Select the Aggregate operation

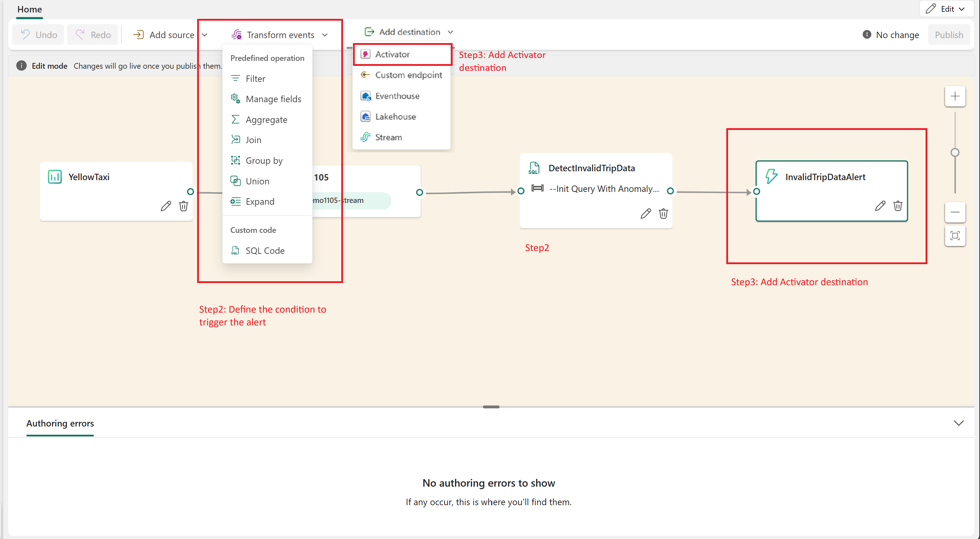pyautogui.click(x=266, y=120)
